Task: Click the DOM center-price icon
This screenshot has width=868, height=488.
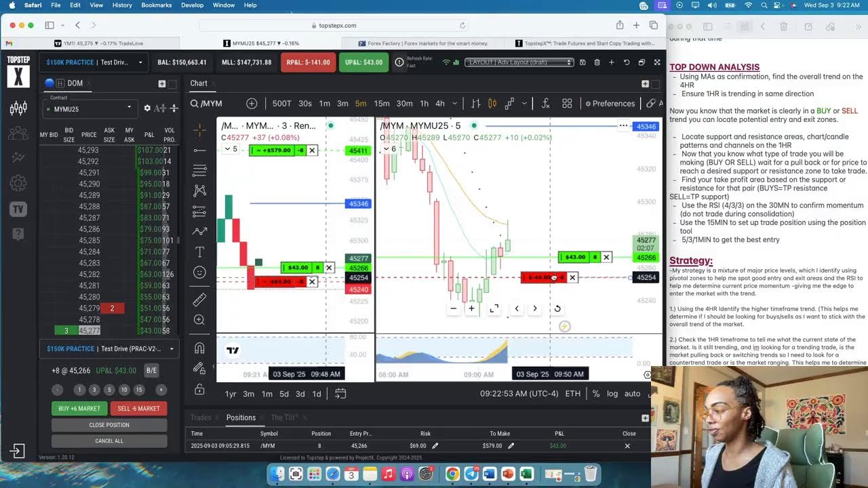Action: pos(174,108)
